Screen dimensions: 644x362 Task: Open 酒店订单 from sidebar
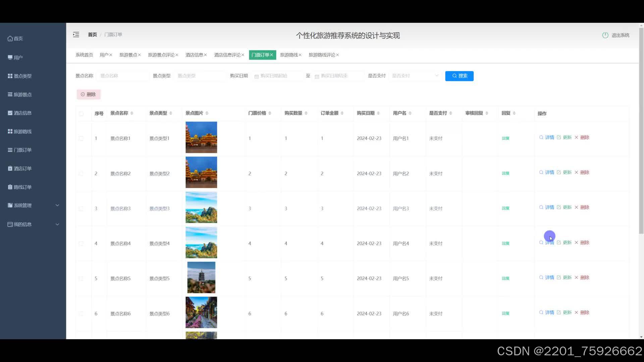(22, 169)
